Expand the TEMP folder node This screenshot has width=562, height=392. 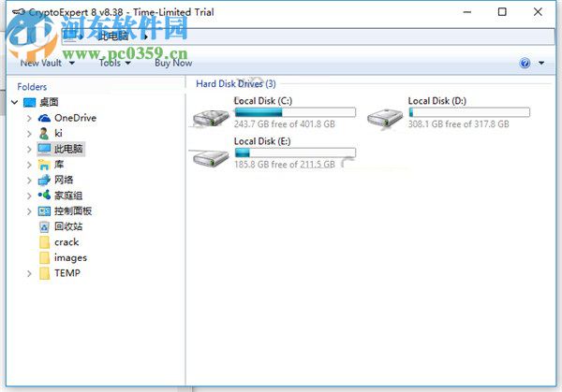(x=29, y=274)
